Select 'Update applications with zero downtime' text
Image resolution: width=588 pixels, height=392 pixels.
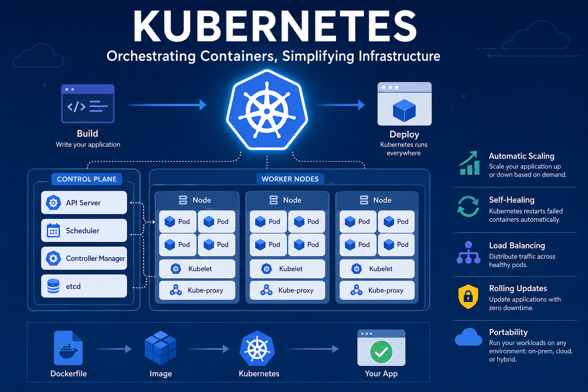pyautogui.click(x=524, y=304)
